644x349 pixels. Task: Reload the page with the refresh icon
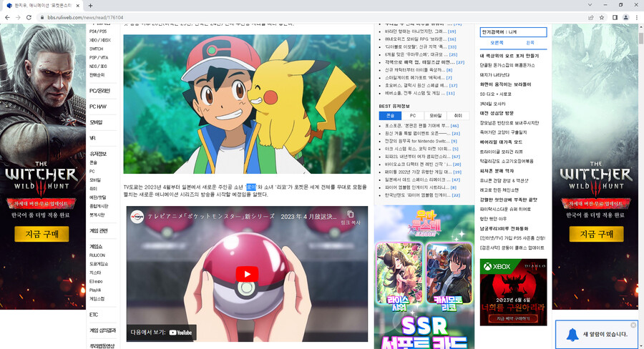[x=29, y=17]
